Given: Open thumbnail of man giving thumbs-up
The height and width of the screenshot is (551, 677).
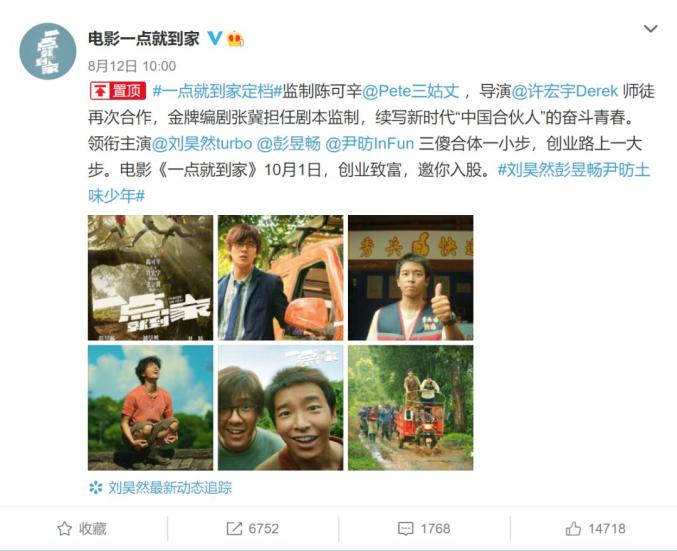Looking at the screenshot, I should point(411,278).
